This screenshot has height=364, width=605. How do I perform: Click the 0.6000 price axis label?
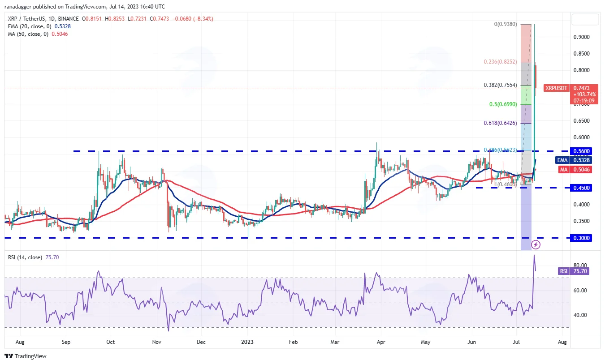click(x=583, y=137)
